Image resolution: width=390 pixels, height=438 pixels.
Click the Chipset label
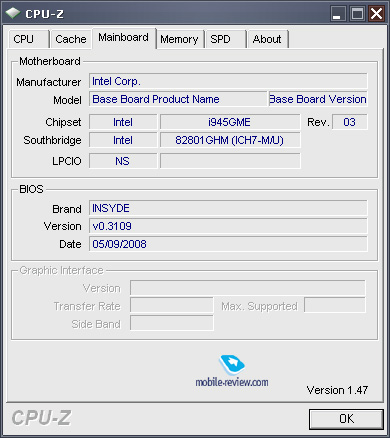pos(63,122)
